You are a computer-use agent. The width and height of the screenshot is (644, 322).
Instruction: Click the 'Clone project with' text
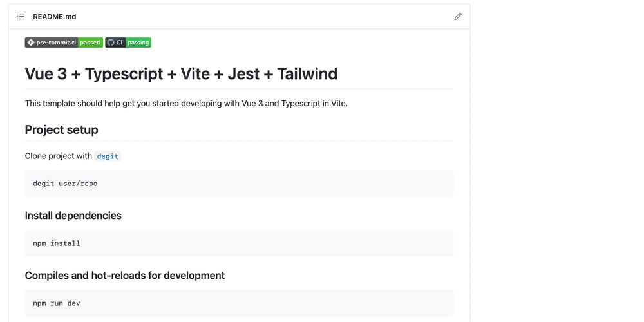[x=59, y=156]
